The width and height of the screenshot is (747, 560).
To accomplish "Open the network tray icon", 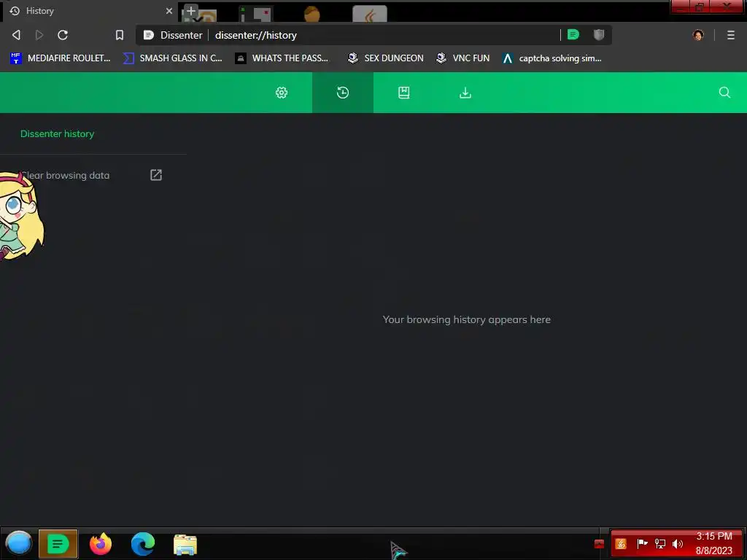I will click(659, 543).
